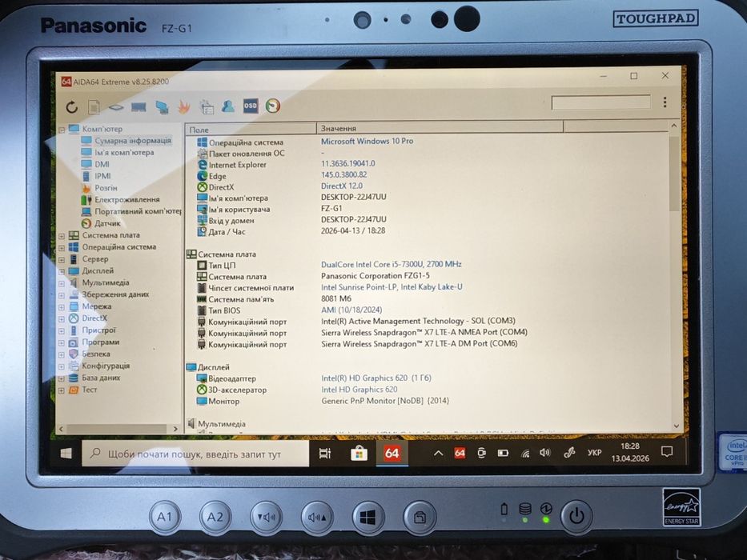This screenshot has width=747, height=560.
Task: Click the AIDA64 search input field
Action: click(600, 102)
